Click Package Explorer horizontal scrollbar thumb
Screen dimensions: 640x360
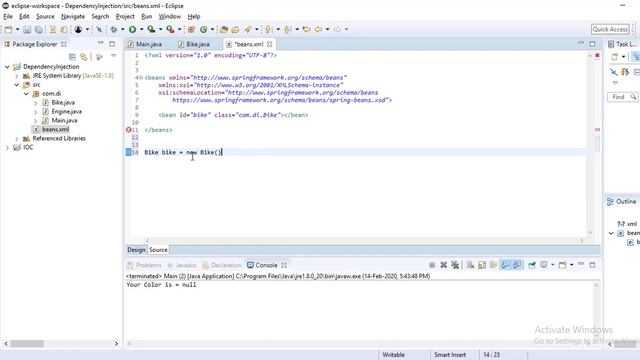pyautogui.click(x=27, y=344)
